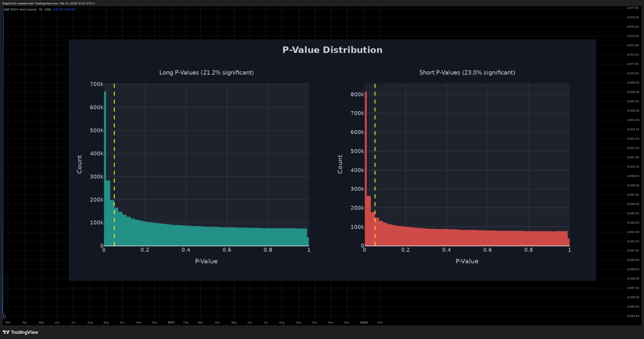Screen dimensions: 644x339
Task: Click the 6,910.00 price scale label
Action: pyautogui.click(x=633, y=73)
